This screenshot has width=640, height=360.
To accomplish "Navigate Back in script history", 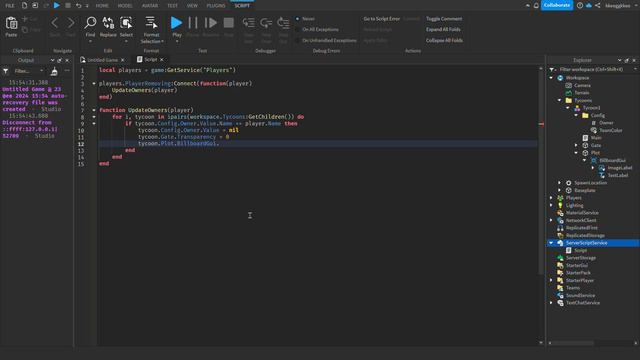I will coord(55,23).
